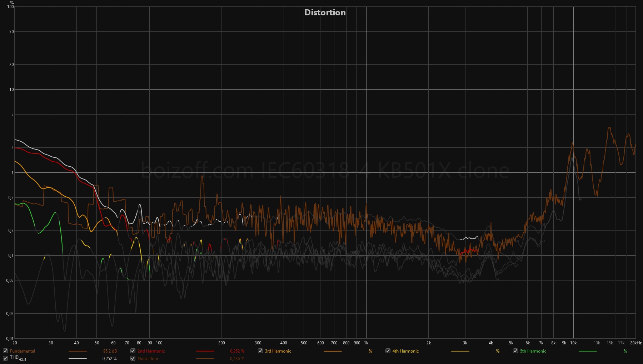Click the 2nd Harmonic 0,252 % value in red
Viewport: 643px width, 364px height.
(237, 351)
